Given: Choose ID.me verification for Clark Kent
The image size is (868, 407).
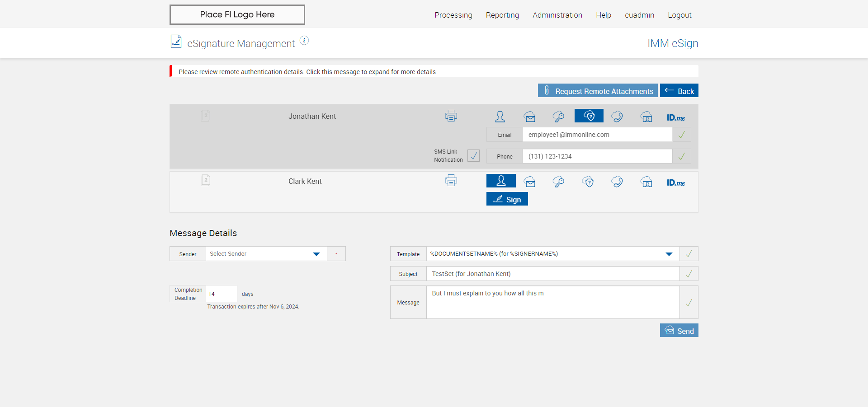Looking at the screenshot, I should (676, 182).
